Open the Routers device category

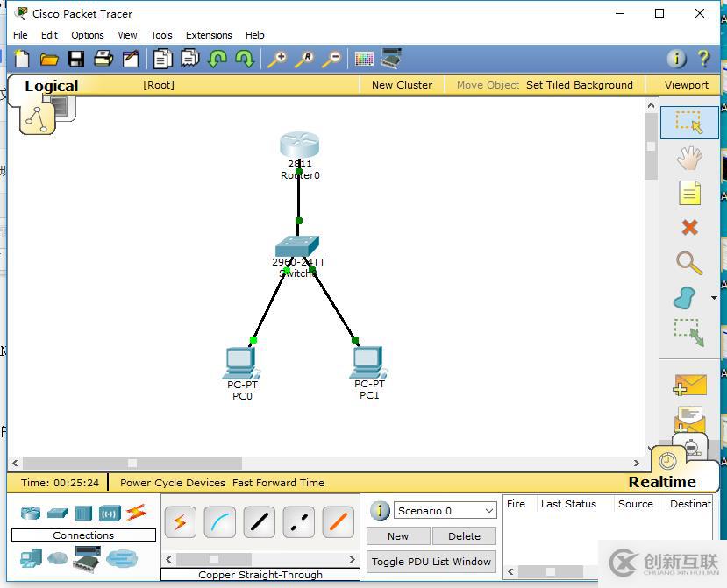click(x=31, y=513)
